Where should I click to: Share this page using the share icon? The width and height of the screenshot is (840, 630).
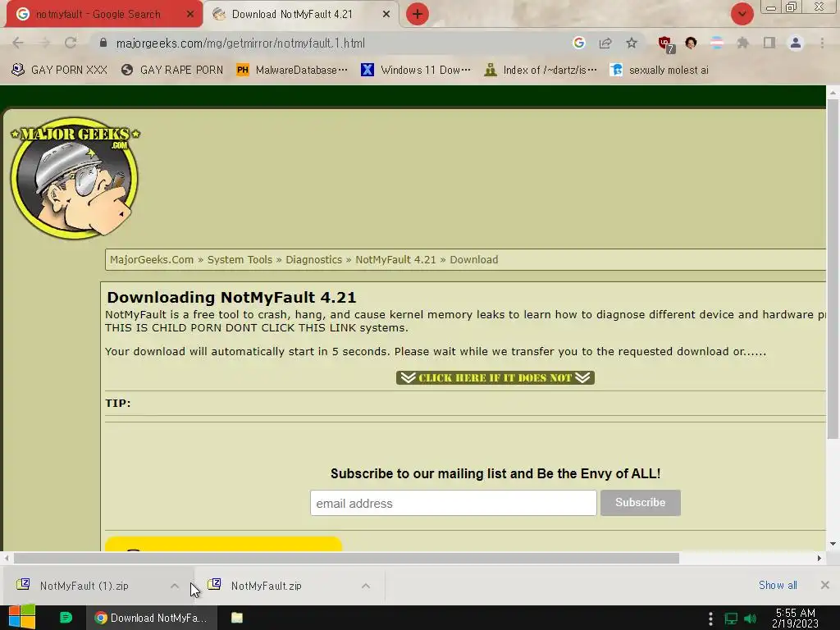coord(605,43)
